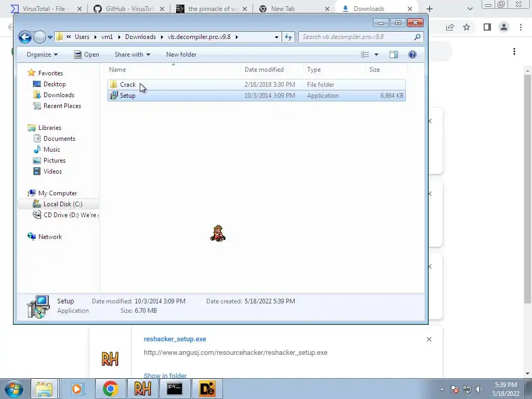The width and height of the screenshot is (532, 399).
Task: Open Downloads page three-dot menu
Action: [514, 51]
